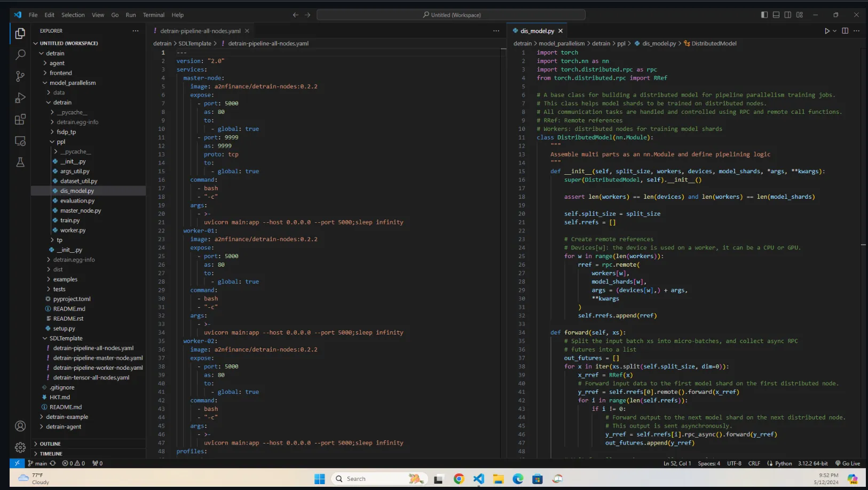This screenshot has height=490, width=868.
Task: Collapse the SDLTemplate folder
Action: 66,338
